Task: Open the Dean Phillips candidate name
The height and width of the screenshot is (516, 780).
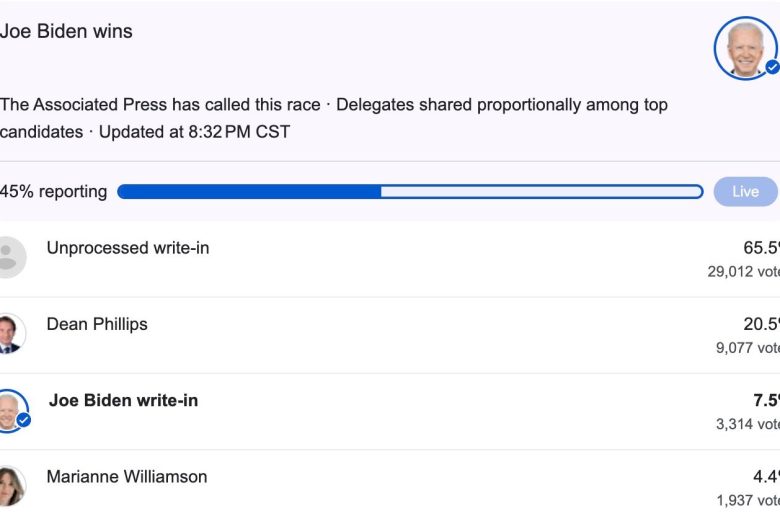Action: tap(97, 324)
